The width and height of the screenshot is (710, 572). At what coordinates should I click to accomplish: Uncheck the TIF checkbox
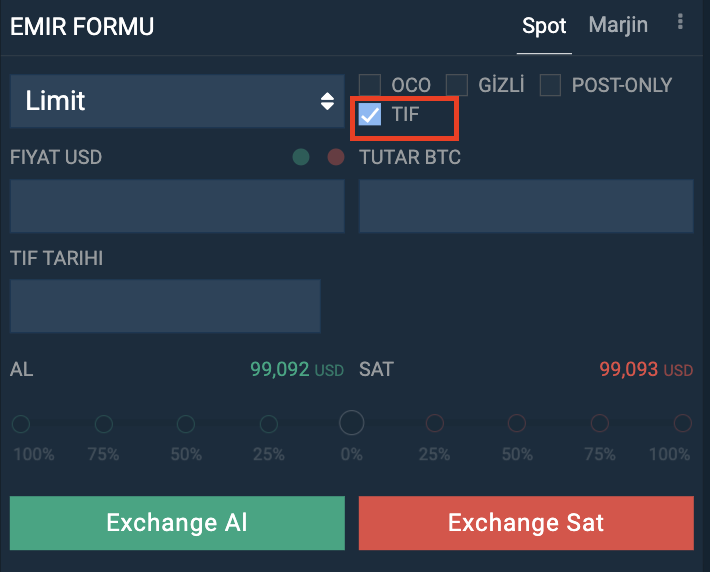tap(371, 115)
